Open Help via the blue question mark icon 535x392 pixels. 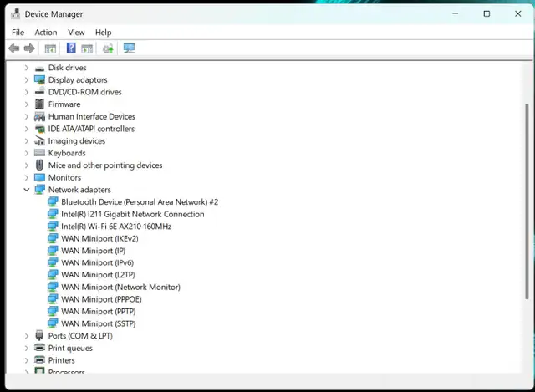[71, 48]
